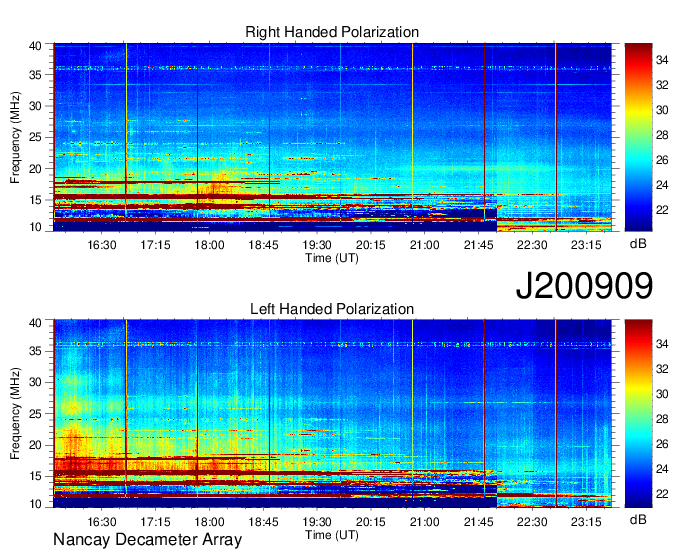Screen dimensions: 680x552
Task: Click the 22:30 time tick of top plot
Action: tap(532, 245)
